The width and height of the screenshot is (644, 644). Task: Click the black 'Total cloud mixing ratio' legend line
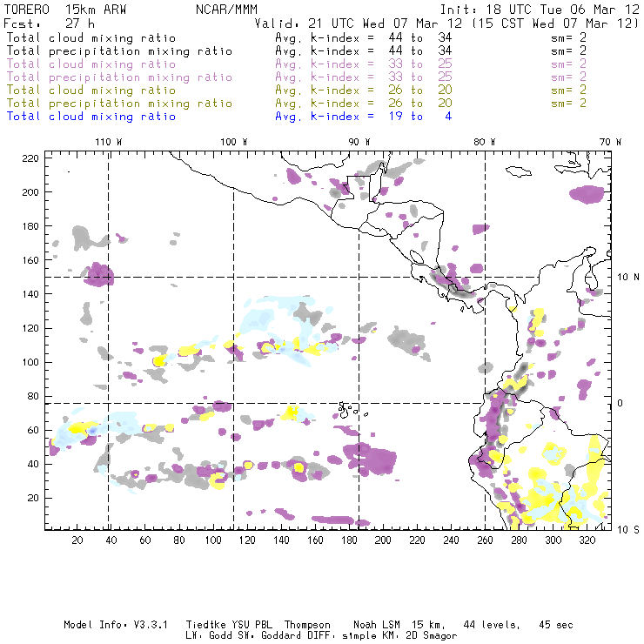tap(91, 38)
